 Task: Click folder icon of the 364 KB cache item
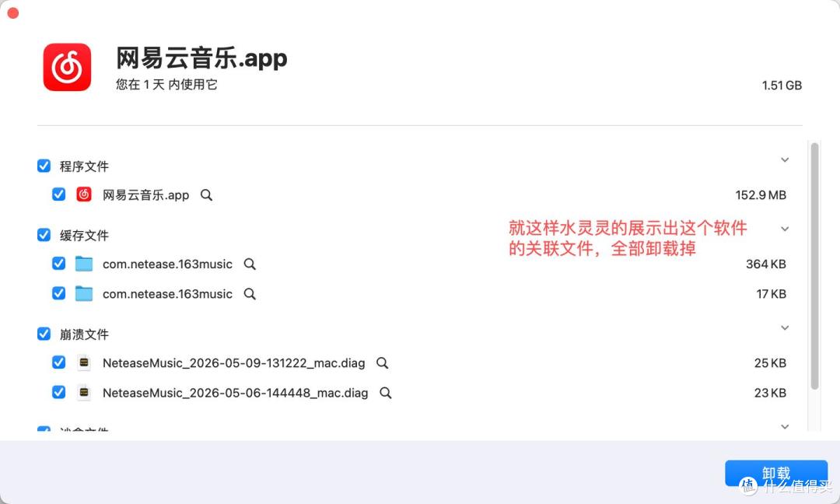[83, 264]
